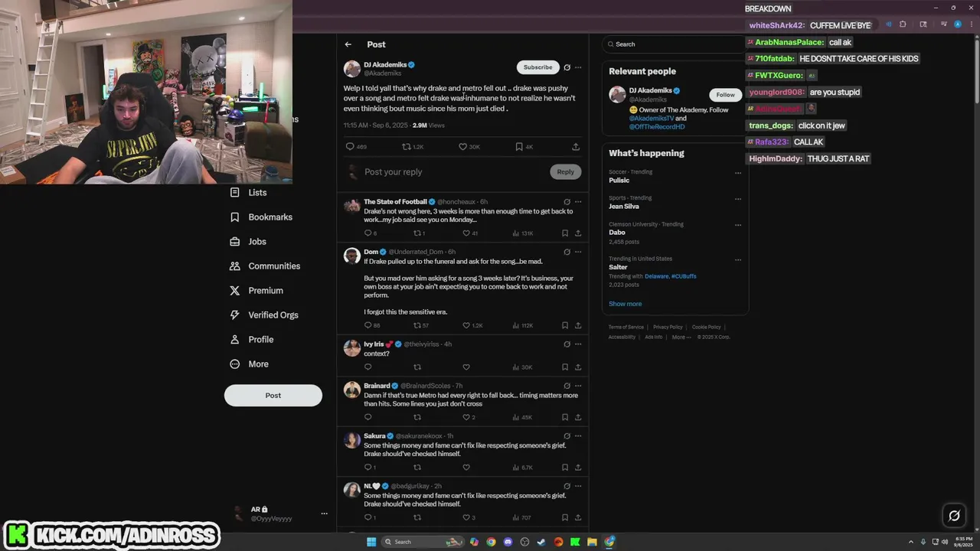
Task: Open Verified Orgs in the sidebar
Action: 264,315
